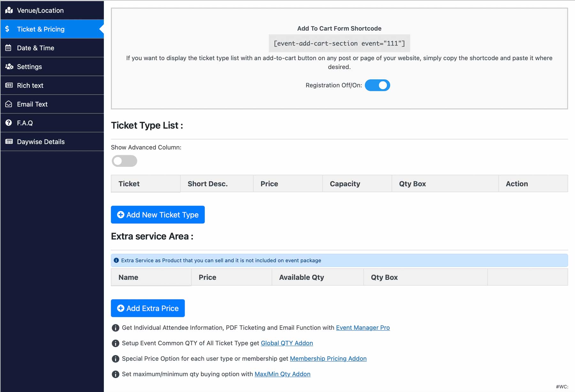Turn off the Registration toggle
Viewport: 575px width, 392px height.
click(377, 85)
